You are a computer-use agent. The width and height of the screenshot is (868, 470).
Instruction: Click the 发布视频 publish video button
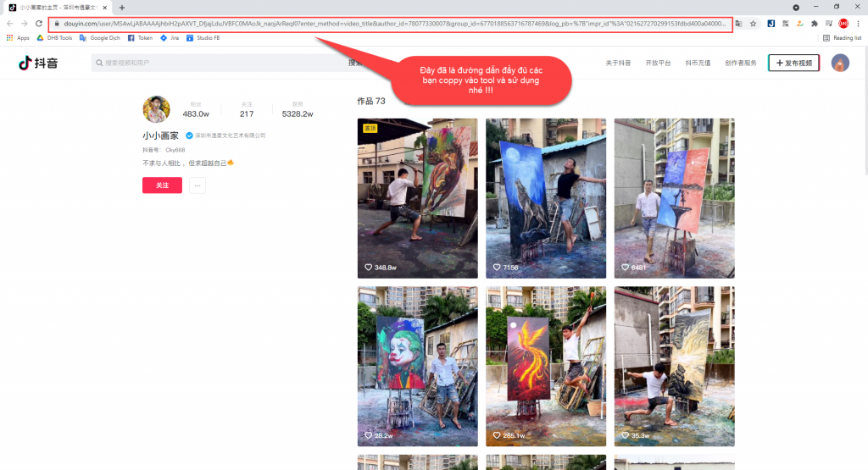tap(793, 63)
